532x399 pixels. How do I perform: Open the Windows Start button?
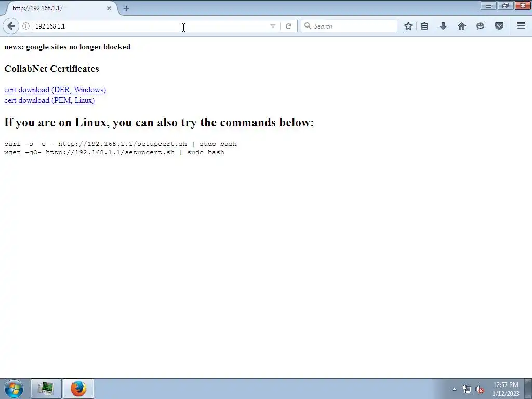[14, 389]
